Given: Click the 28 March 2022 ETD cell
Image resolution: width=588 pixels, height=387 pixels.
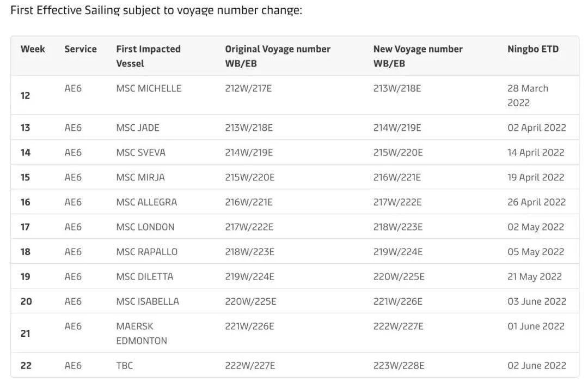Looking at the screenshot, I should point(528,95).
